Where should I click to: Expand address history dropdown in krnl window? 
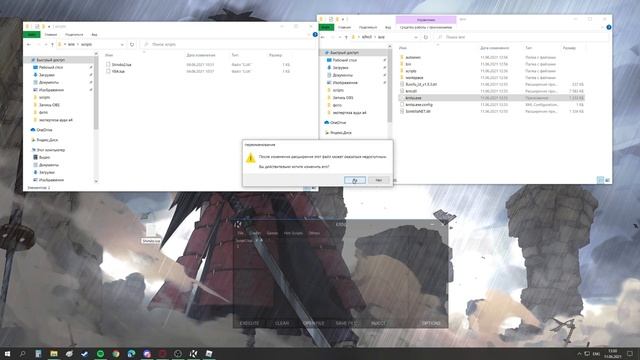(x=416, y=37)
